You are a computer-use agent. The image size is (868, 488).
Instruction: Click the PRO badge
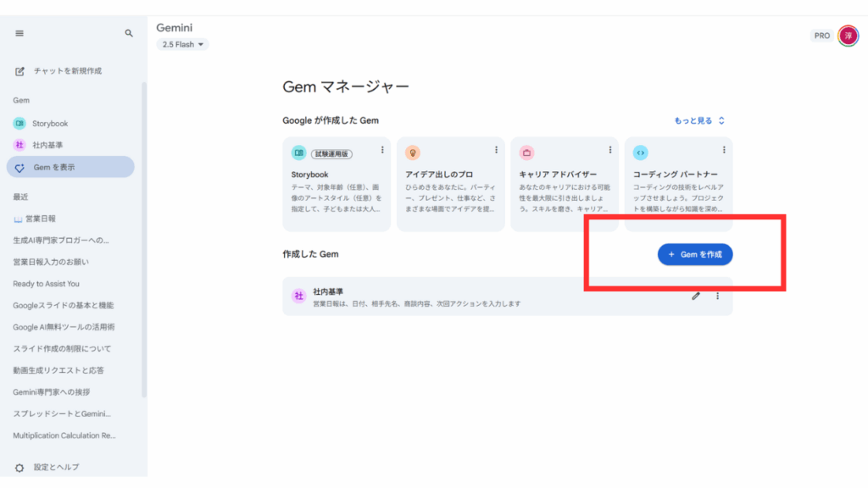(822, 36)
